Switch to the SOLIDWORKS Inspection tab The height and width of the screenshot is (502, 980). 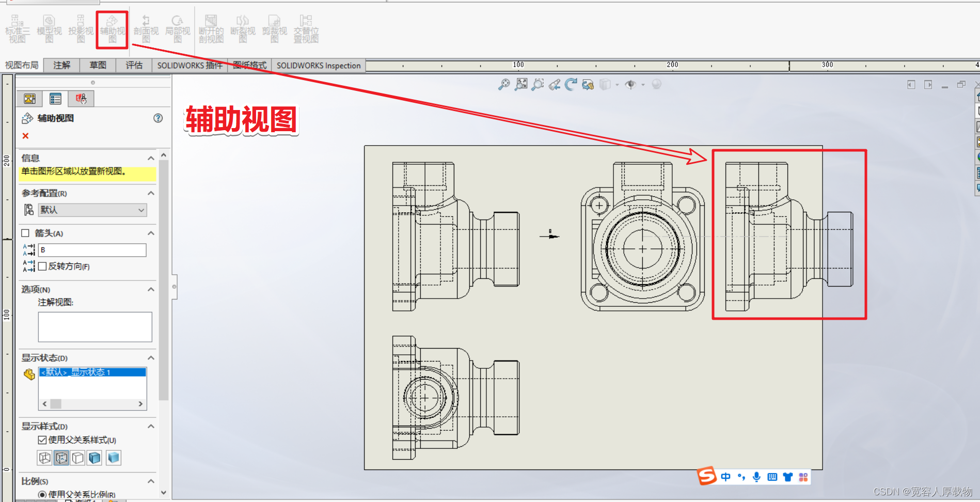(319, 65)
